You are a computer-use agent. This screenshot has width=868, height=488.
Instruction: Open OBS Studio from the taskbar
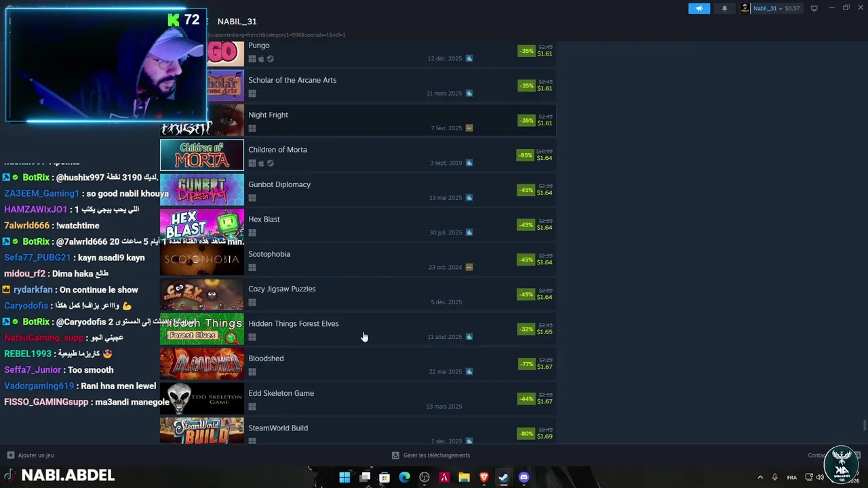[x=425, y=477]
